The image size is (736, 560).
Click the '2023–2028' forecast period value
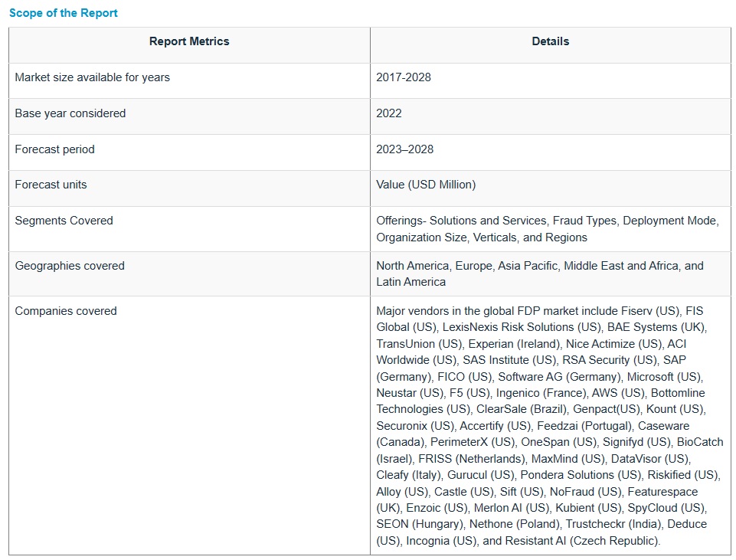[x=404, y=149]
